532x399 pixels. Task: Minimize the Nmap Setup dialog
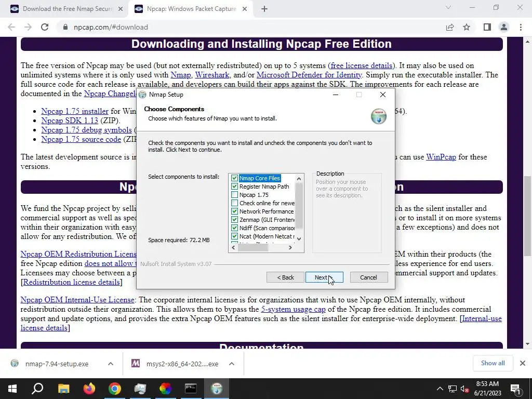click(336, 95)
